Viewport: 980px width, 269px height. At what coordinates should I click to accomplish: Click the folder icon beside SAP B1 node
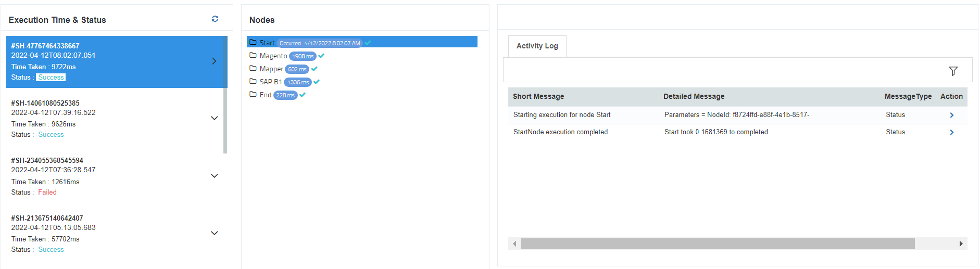click(253, 82)
